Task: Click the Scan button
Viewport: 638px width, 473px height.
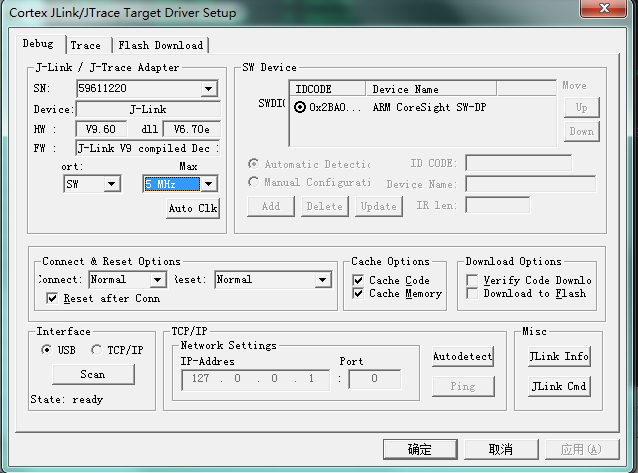Action: click(x=93, y=374)
